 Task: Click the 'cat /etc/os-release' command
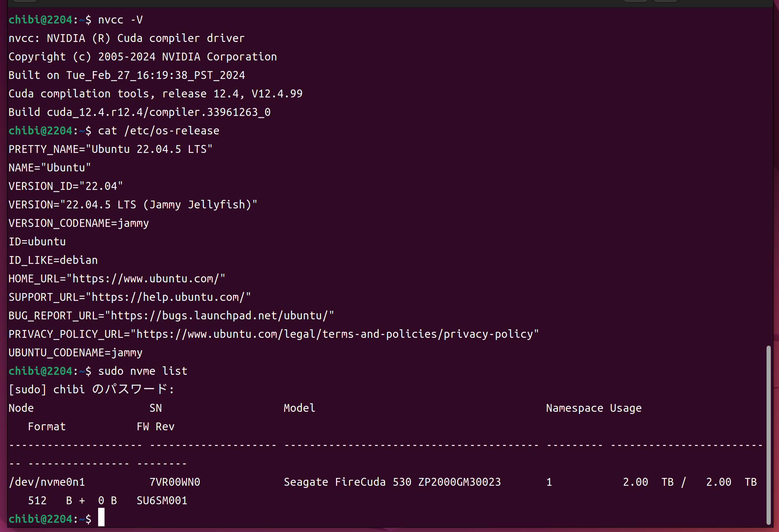159,131
